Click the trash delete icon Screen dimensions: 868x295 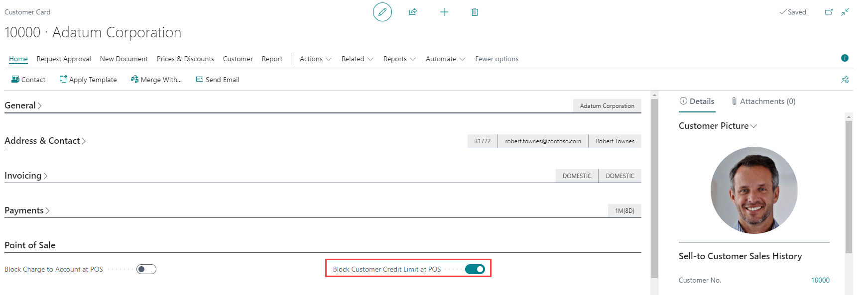475,12
